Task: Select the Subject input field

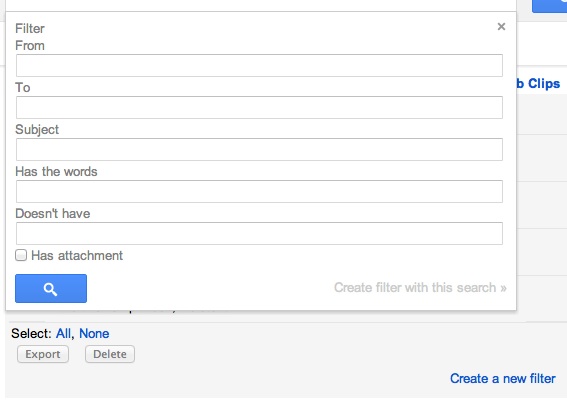Action: pos(259,149)
